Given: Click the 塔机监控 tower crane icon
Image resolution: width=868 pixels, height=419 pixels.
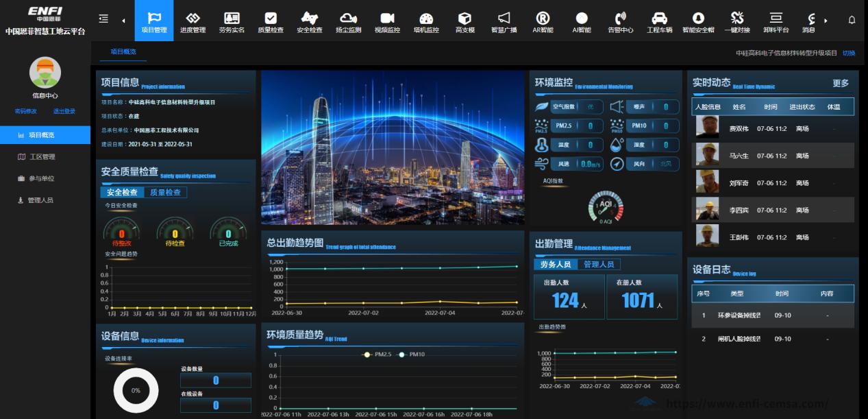Looking at the screenshot, I should coord(426,21).
